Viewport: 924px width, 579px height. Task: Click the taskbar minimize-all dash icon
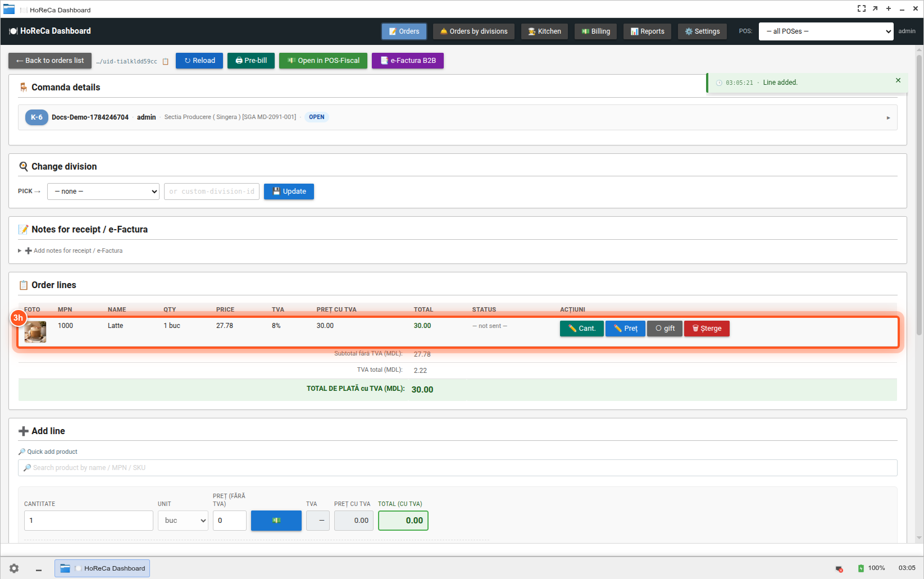click(x=39, y=570)
